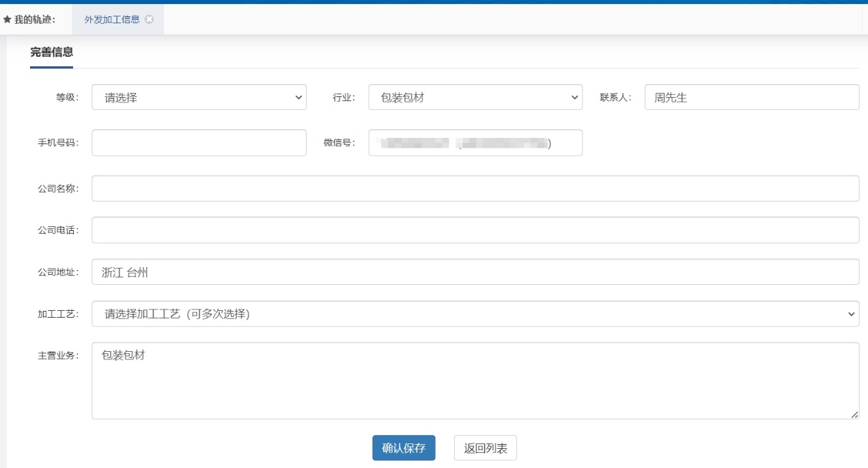
Task: Focus the 公司名称 input field
Action: coord(475,189)
